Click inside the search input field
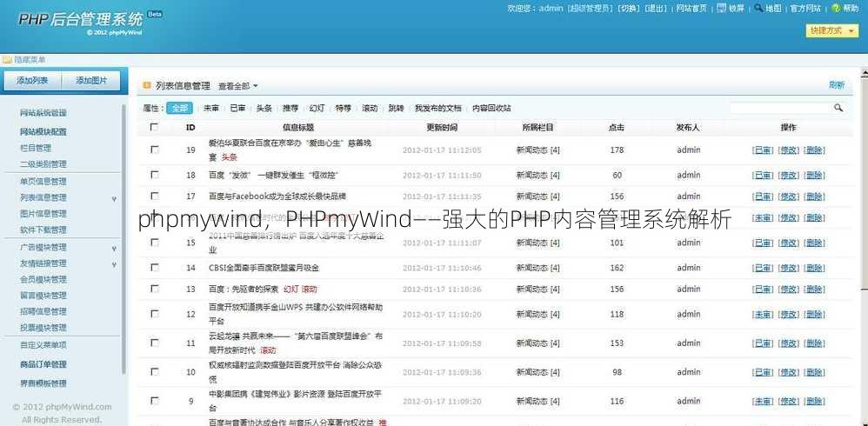Viewport: 868px width, 426px height. (781, 108)
